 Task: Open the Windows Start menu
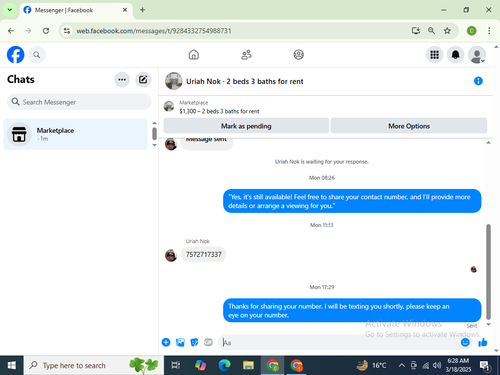click(12, 365)
